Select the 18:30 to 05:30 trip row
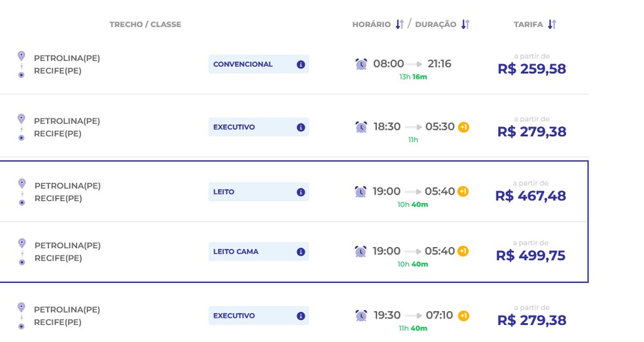Screen dimensions: 644x342 tap(294, 126)
